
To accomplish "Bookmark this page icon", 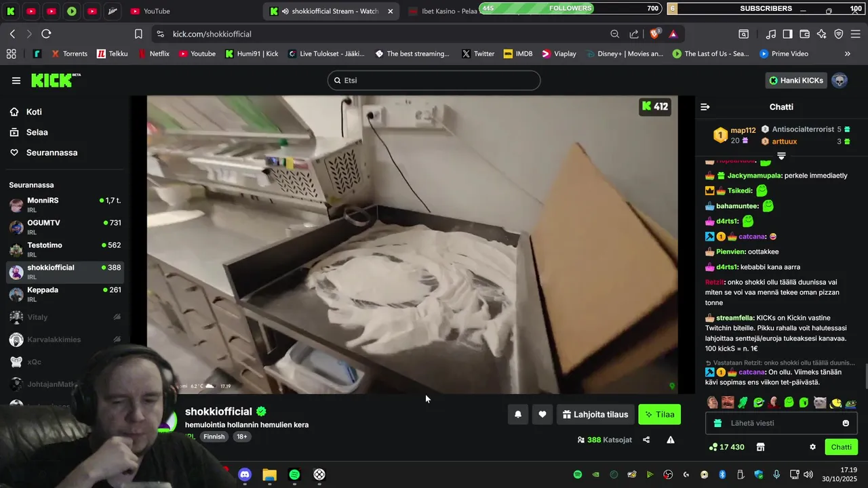I will click(x=138, y=34).
